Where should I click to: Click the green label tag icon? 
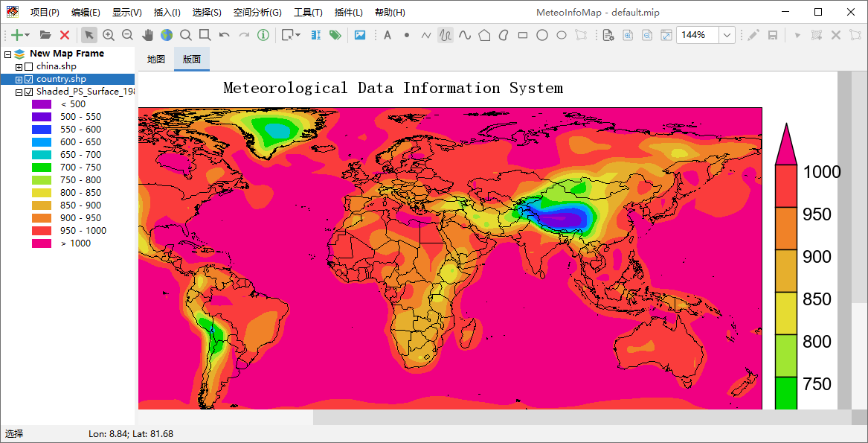click(x=335, y=35)
